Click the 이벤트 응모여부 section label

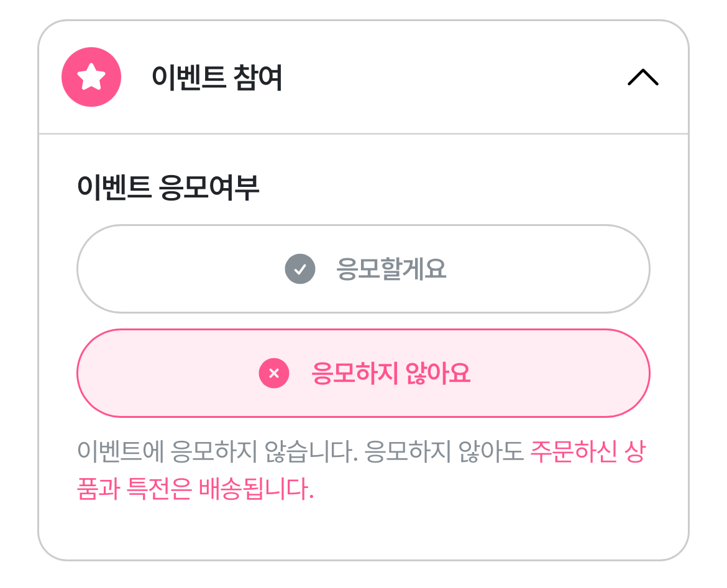coord(168,187)
